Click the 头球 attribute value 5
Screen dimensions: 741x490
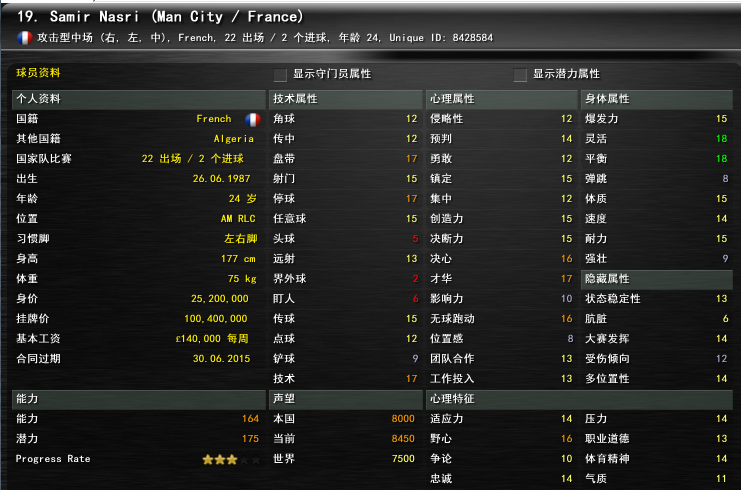pos(415,239)
